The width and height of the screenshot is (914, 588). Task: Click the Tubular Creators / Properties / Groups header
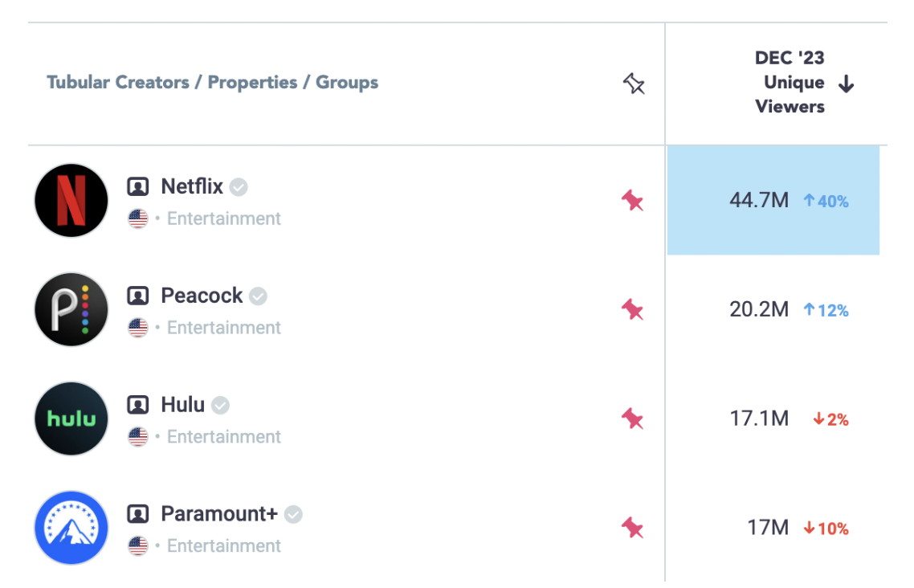[213, 82]
